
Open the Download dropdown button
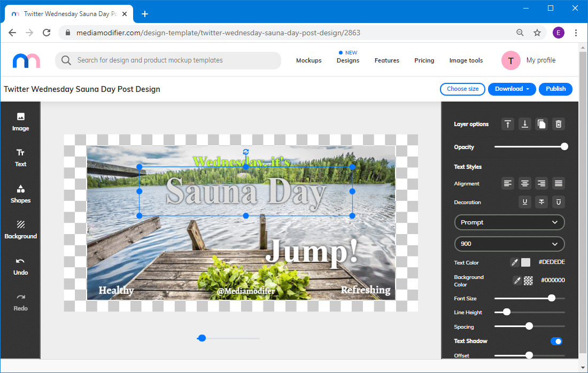pos(512,89)
